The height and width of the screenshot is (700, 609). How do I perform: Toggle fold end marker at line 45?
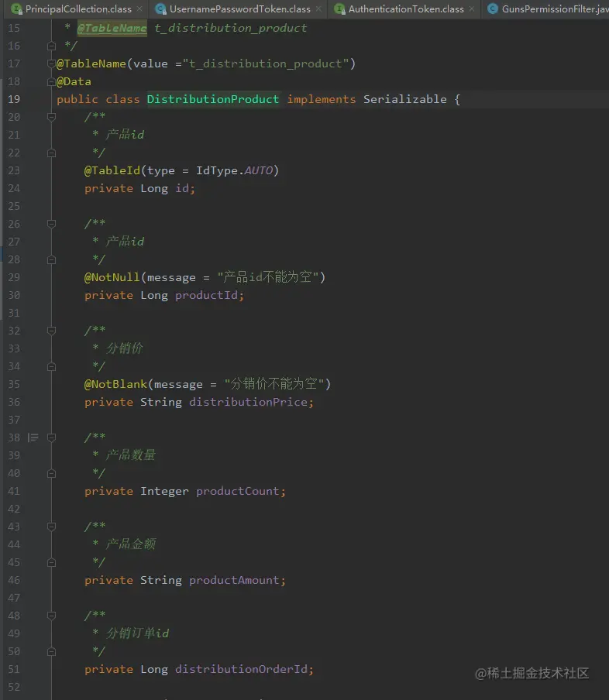(51, 562)
